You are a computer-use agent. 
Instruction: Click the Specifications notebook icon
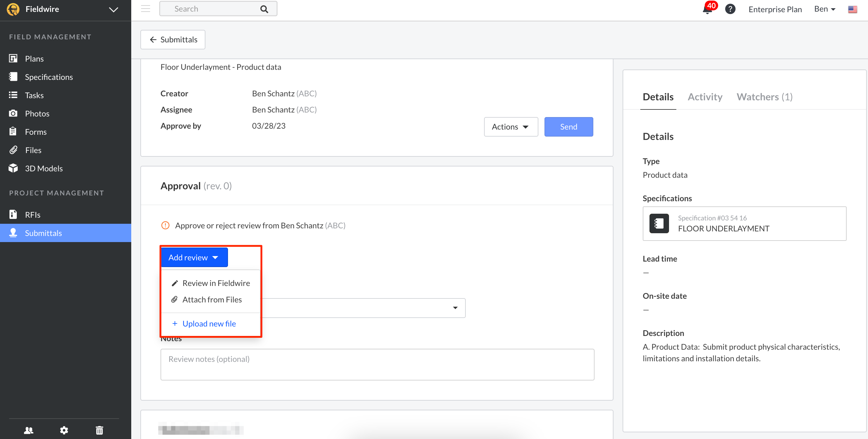pyautogui.click(x=13, y=77)
